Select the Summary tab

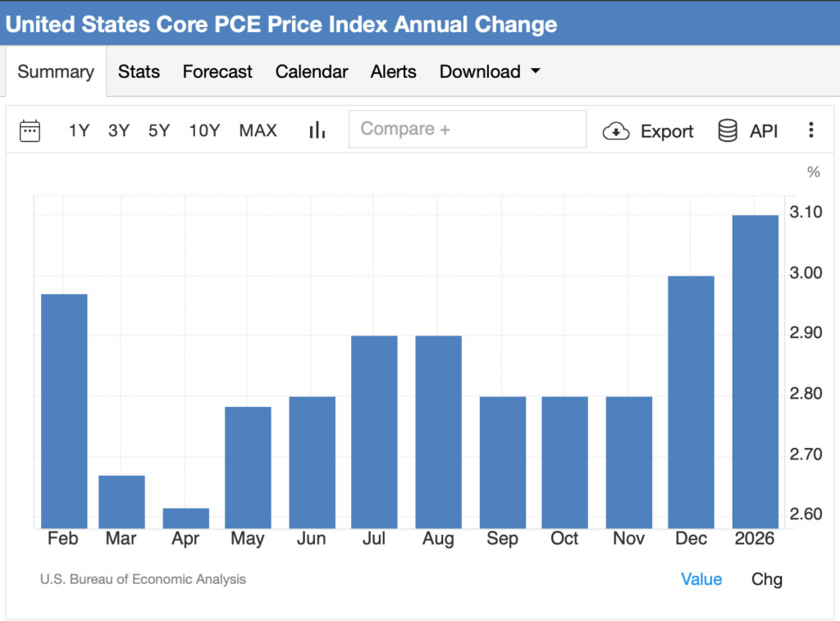pos(56,72)
